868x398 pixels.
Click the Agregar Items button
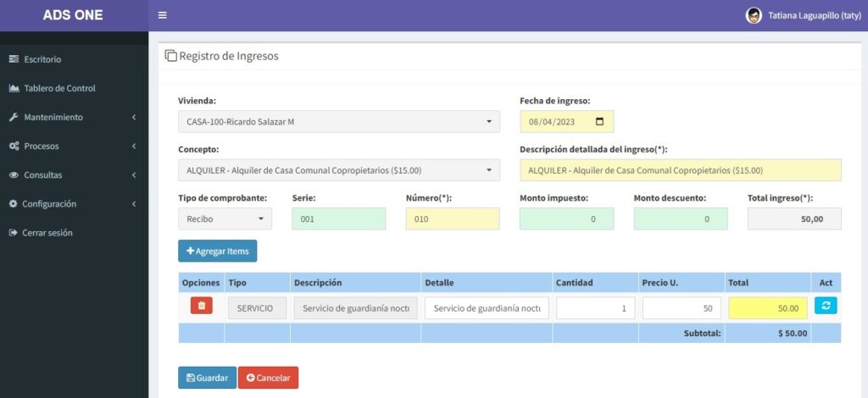coord(218,251)
